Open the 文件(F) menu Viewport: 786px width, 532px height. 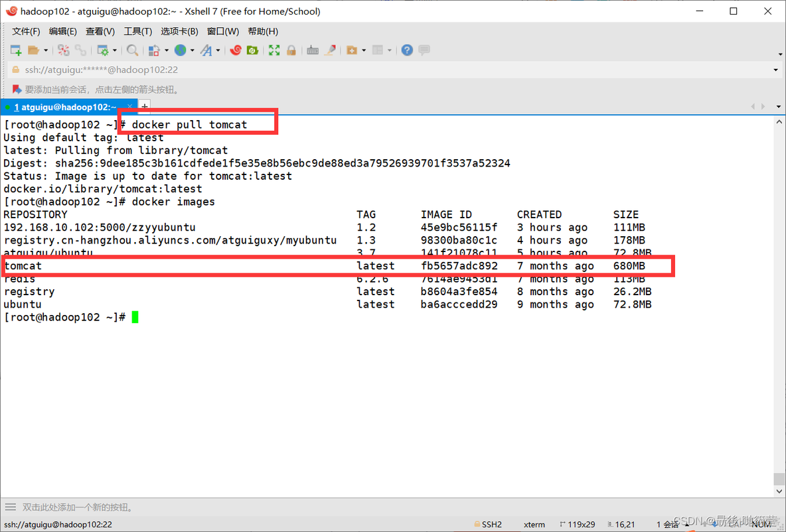26,32
